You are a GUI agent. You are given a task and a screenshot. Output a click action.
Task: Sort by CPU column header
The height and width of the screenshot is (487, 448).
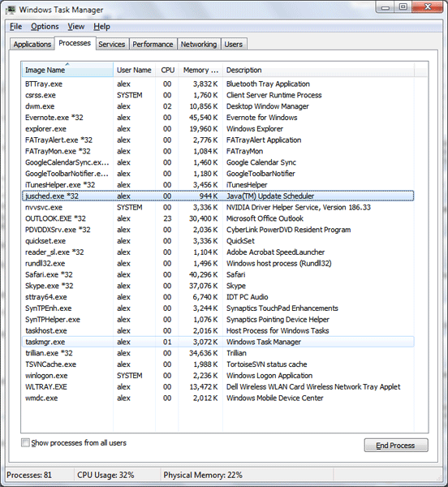tap(167, 70)
